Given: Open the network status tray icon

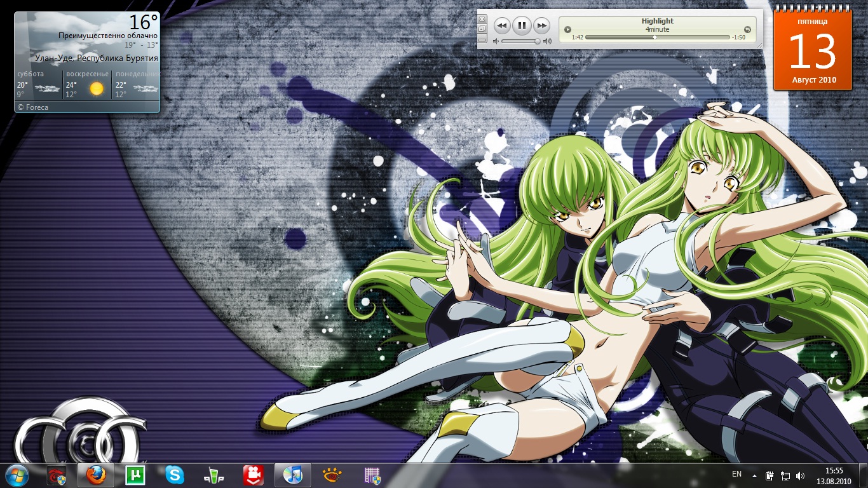Looking at the screenshot, I should point(785,475).
